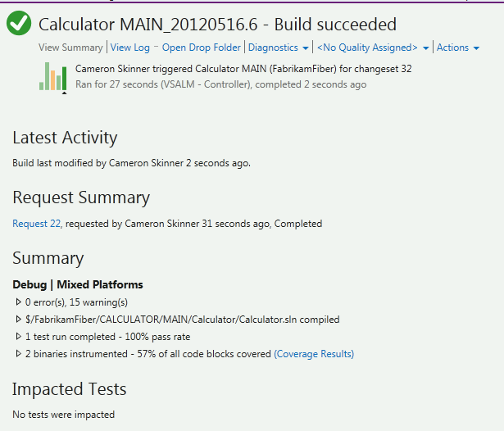
Task: Open the Diagnostics dropdown menu
Action: 278,48
